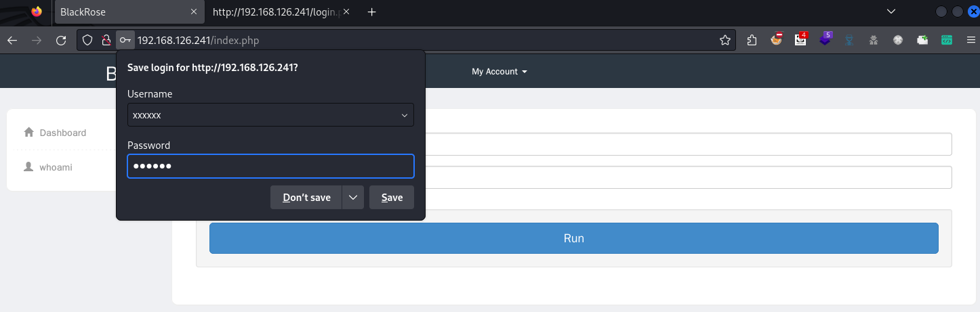Click the white container-plus extension icon
980x312 pixels.
click(x=922, y=41)
